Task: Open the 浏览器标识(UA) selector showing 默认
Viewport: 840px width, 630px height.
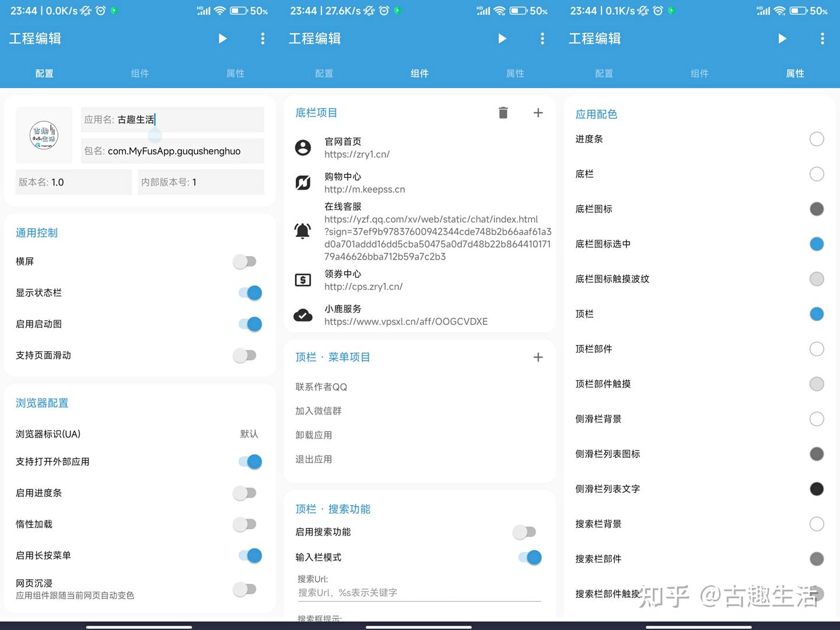Action: point(249,434)
